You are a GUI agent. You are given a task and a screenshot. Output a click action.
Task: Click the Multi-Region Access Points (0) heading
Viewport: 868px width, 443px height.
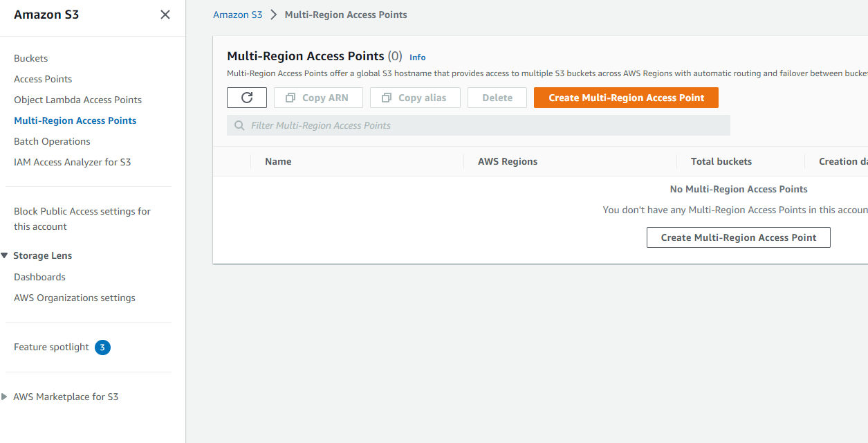315,56
